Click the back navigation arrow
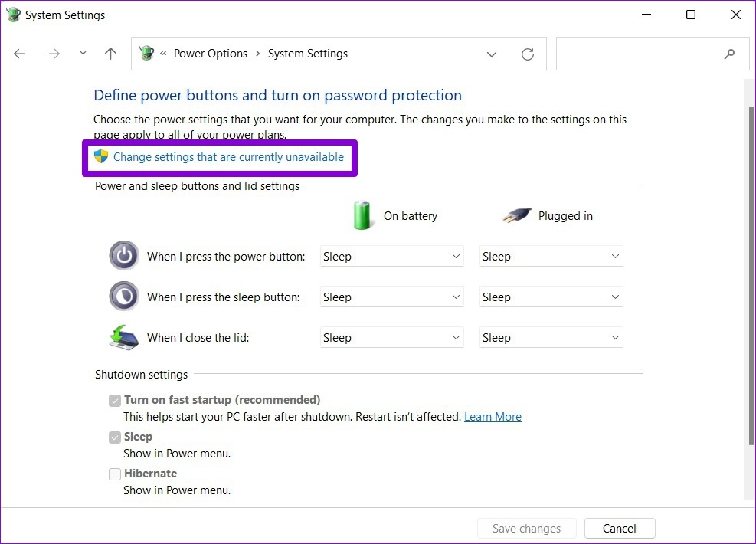The image size is (756, 544). (20, 54)
